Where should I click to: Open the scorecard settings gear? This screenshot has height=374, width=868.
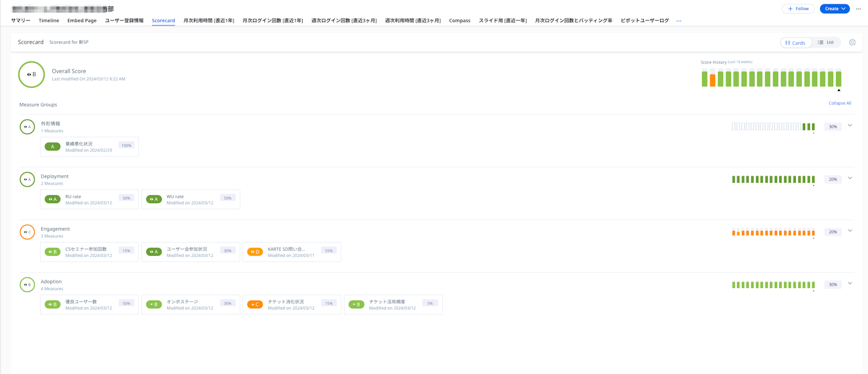(852, 42)
